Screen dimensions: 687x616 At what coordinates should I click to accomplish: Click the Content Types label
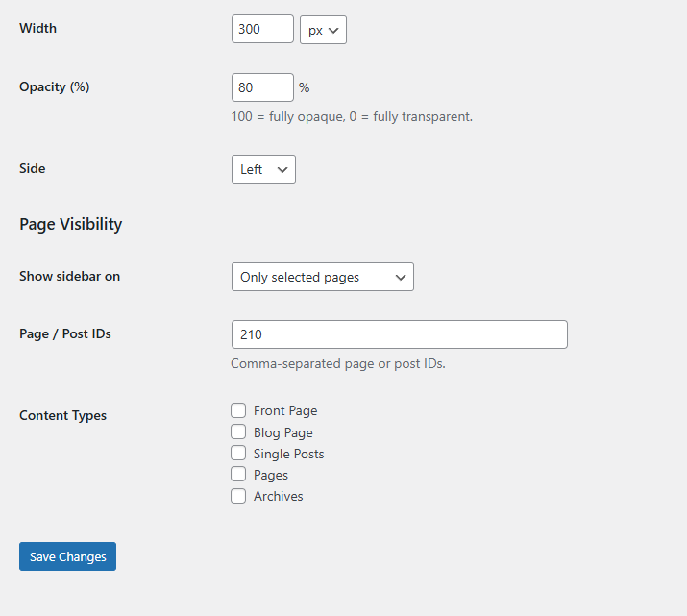62,416
